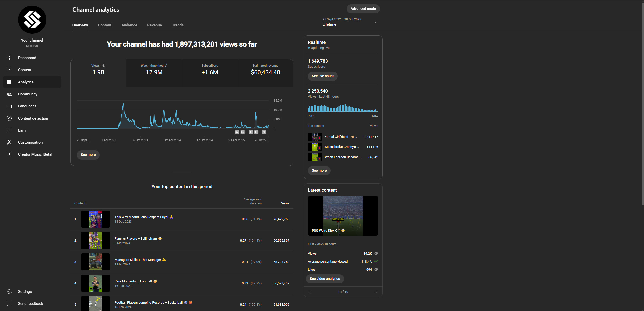Viewport: 644px width, 311px height.
Task: Switch to the Revenue tab
Action: pyautogui.click(x=154, y=25)
